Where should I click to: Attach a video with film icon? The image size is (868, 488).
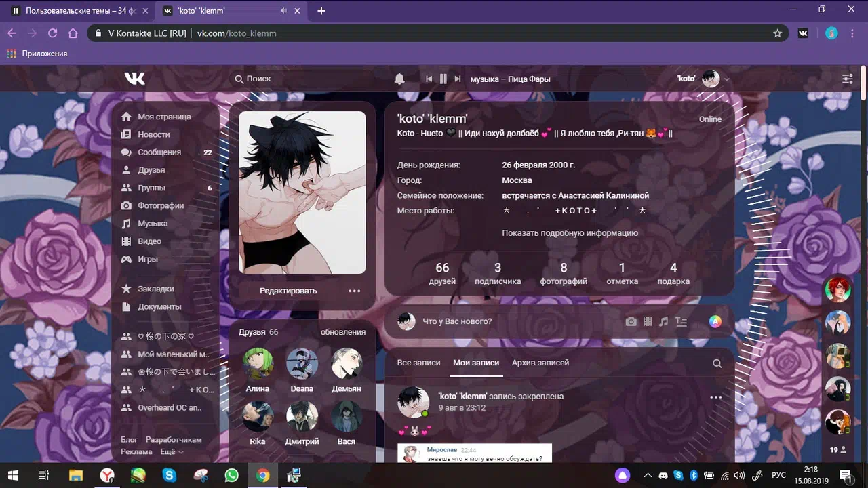[x=648, y=322]
